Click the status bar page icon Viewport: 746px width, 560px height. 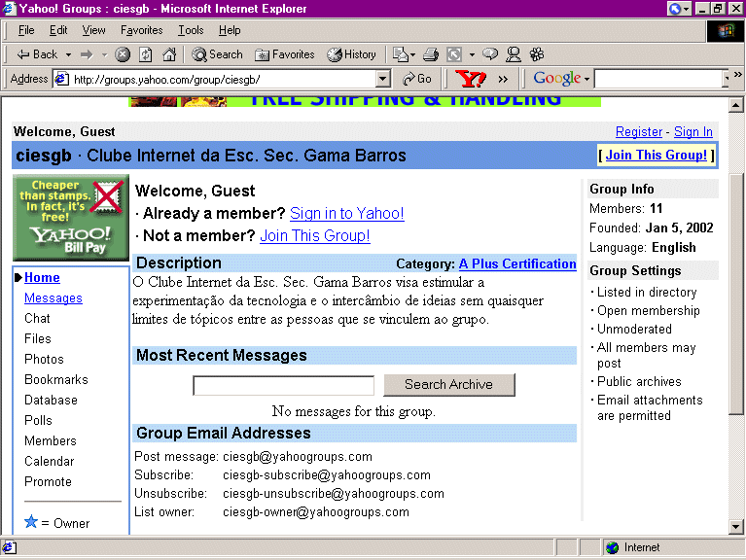click(10, 548)
